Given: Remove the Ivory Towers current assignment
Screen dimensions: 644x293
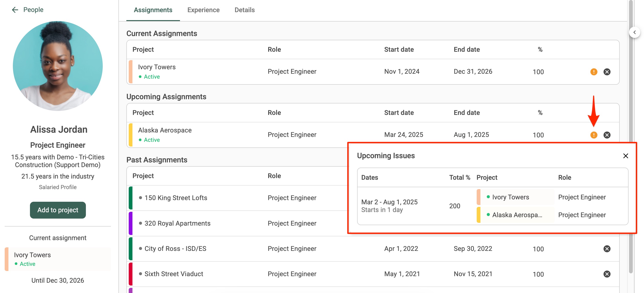Looking at the screenshot, I should point(607,72).
